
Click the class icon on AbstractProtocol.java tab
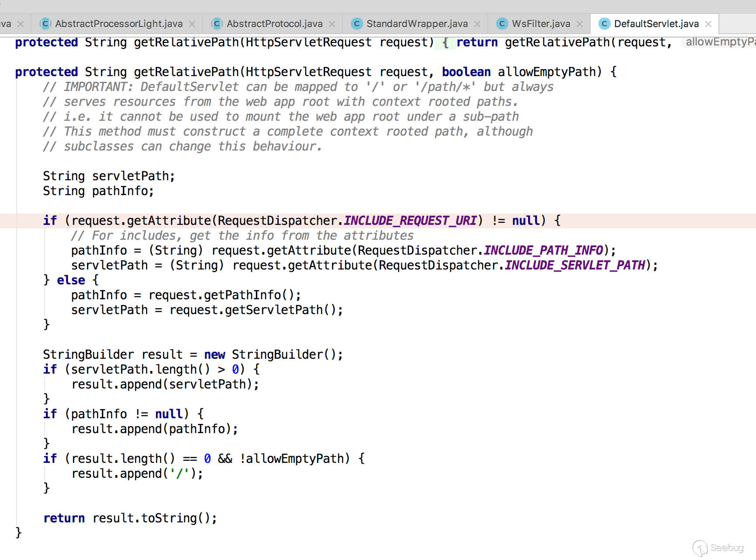[x=217, y=24]
